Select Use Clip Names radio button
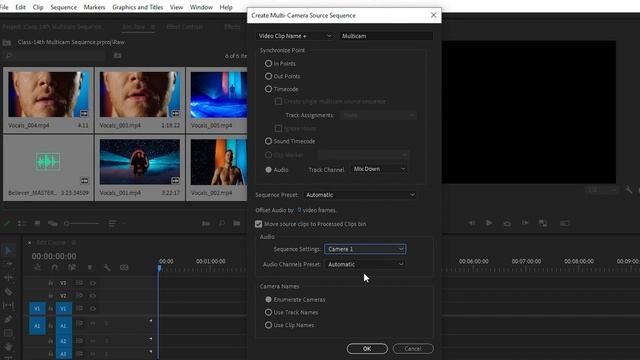The height and width of the screenshot is (360, 640). (x=268, y=325)
